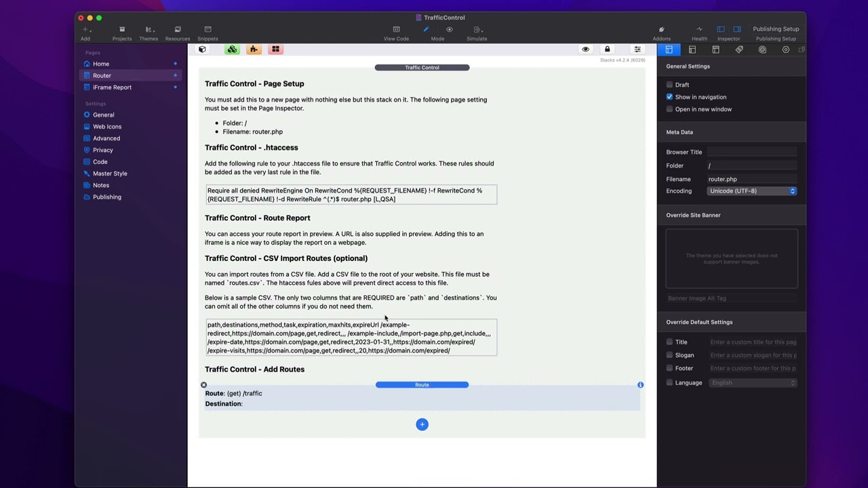
Task: Toggle the left sidebar Inspector icon
Action: click(721, 29)
